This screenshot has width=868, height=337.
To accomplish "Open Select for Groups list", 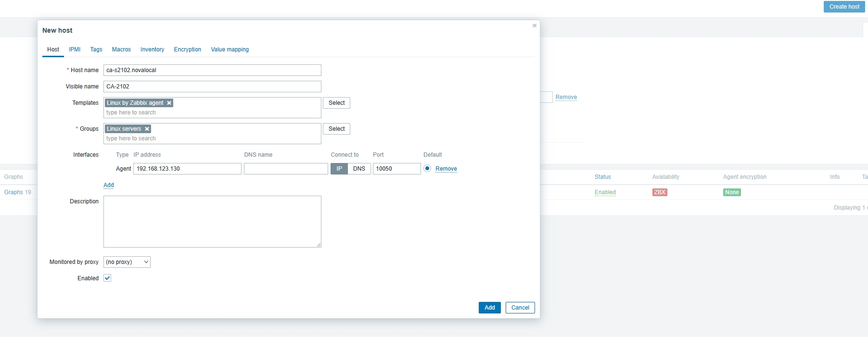I will [336, 129].
